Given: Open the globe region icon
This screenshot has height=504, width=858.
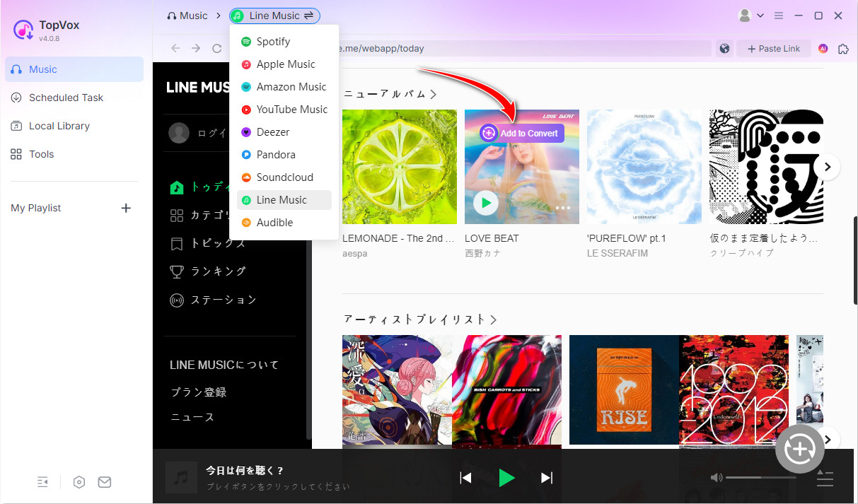Looking at the screenshot, I should pyautogui.click(x=724, y=48).
